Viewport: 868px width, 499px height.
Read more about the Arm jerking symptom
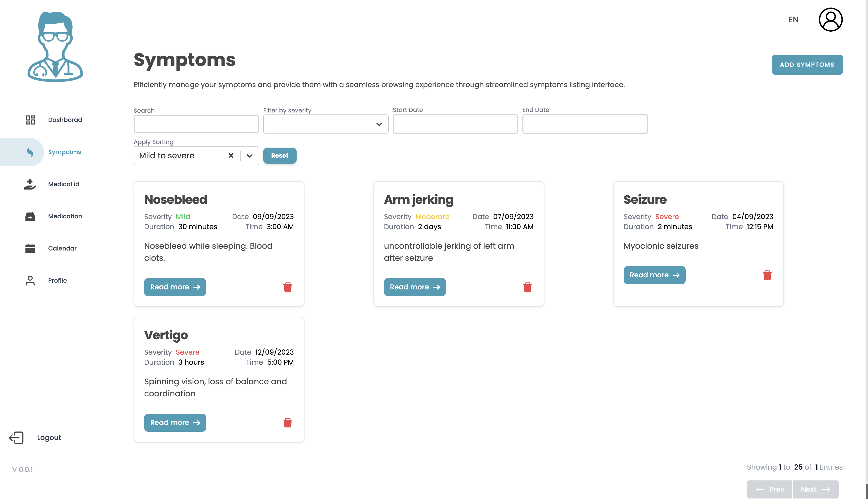414,287
